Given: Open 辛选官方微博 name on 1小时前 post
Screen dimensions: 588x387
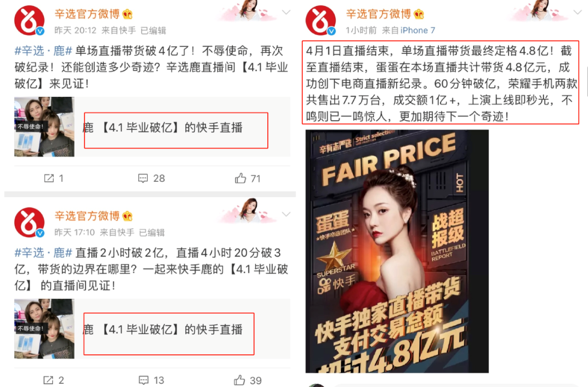Looking at the screenshot, I should point(378,14).
